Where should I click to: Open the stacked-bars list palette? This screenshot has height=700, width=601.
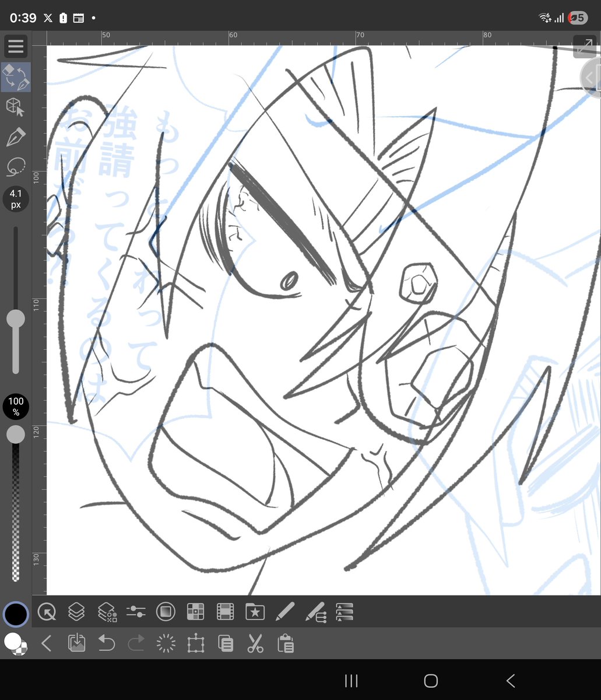tap(345, 612)
